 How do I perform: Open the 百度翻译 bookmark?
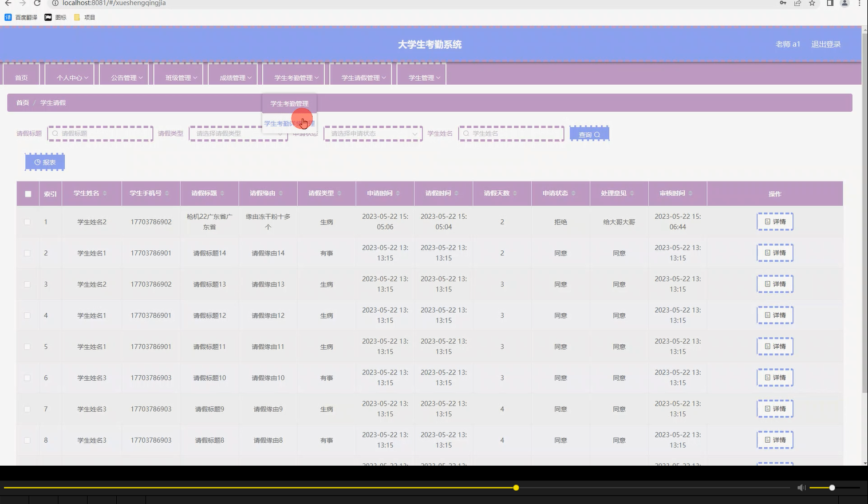(x=21, y=17)
